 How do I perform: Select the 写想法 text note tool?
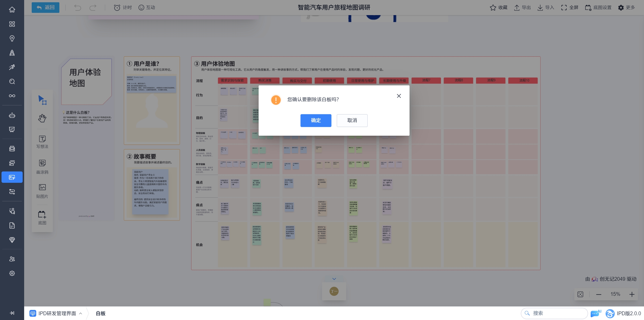coord(42,142)
